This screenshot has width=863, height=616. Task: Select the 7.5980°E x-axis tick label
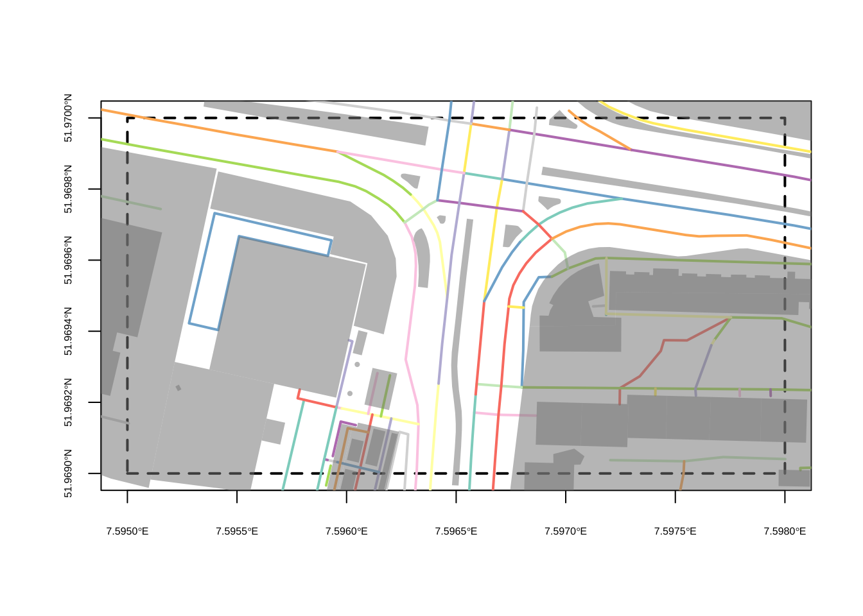point(785,531)
